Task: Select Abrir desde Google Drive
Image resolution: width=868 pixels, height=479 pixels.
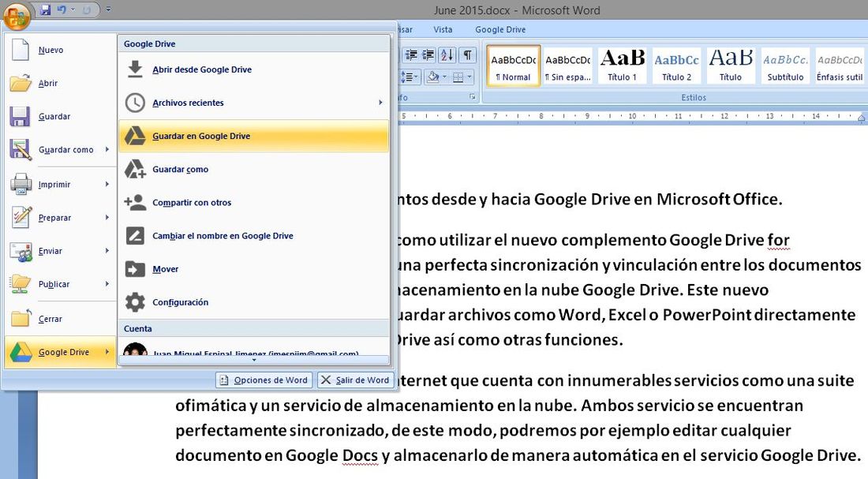Action: click(254, 69)
